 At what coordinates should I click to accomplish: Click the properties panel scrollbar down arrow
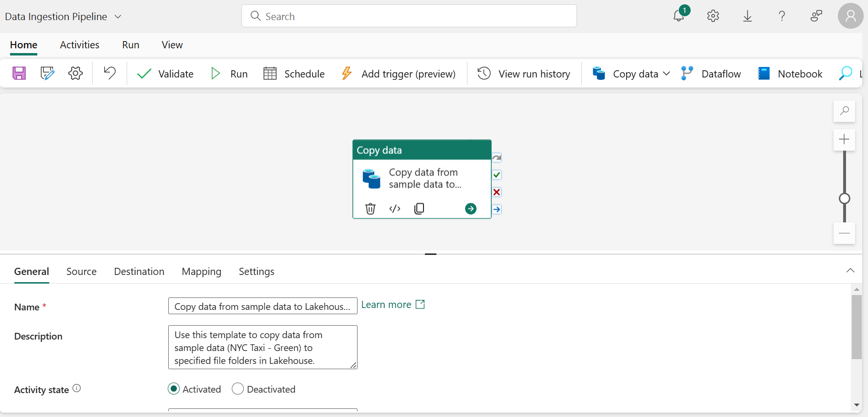click(x=857, y=405)
